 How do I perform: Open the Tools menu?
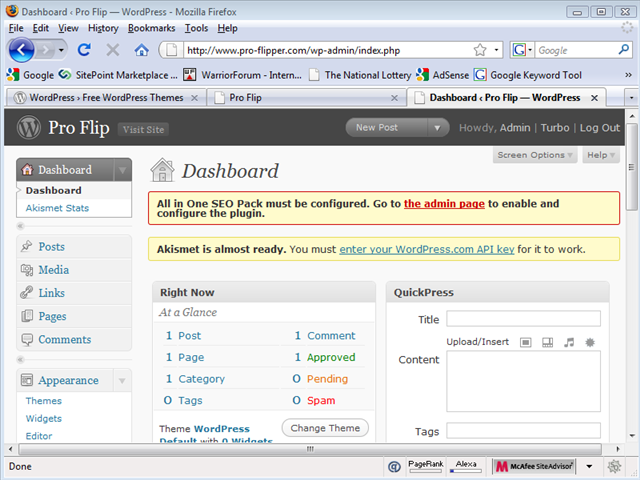click(196, 28)
